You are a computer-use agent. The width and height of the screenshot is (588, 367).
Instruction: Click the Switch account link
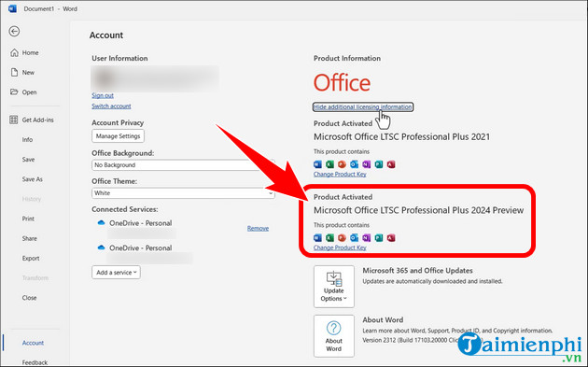(x=111, y=106)
